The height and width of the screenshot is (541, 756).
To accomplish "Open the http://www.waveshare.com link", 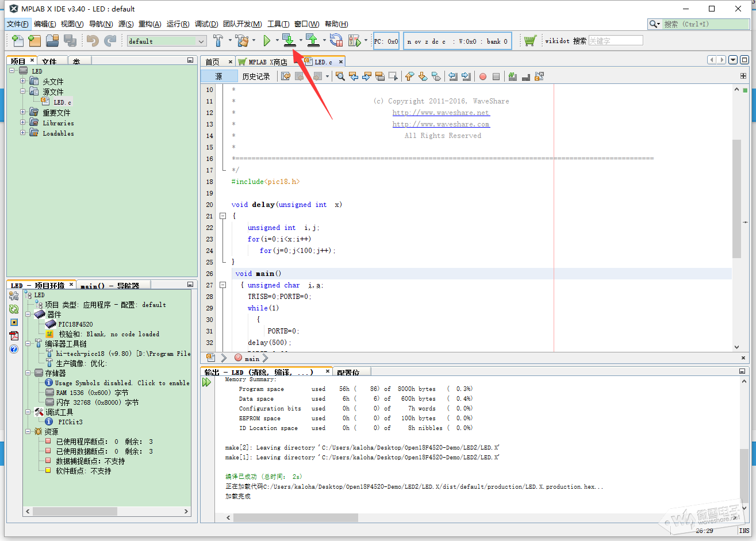I will tap(441, 124).
